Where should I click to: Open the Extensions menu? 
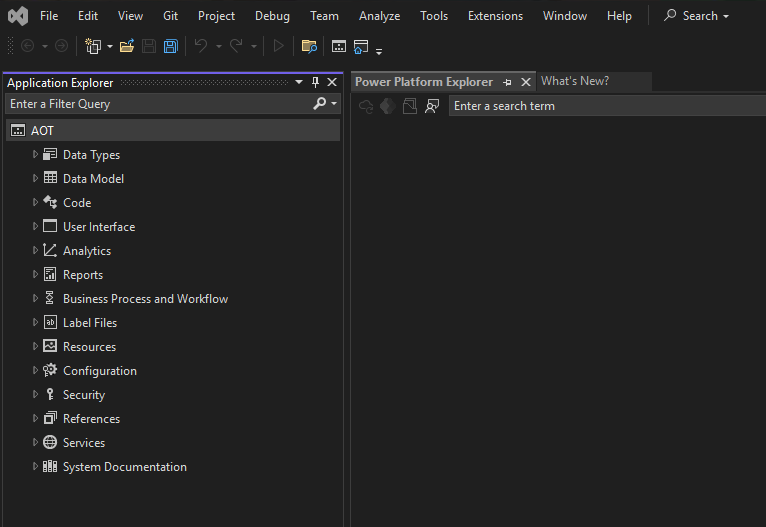pyautogui.click(x=495, y=16)
